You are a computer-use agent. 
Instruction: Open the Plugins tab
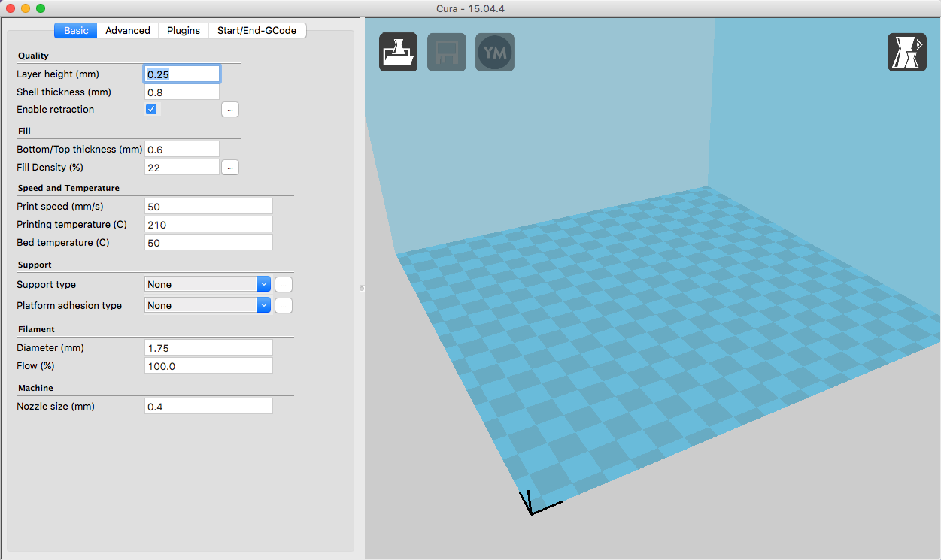tap(183, 31)
